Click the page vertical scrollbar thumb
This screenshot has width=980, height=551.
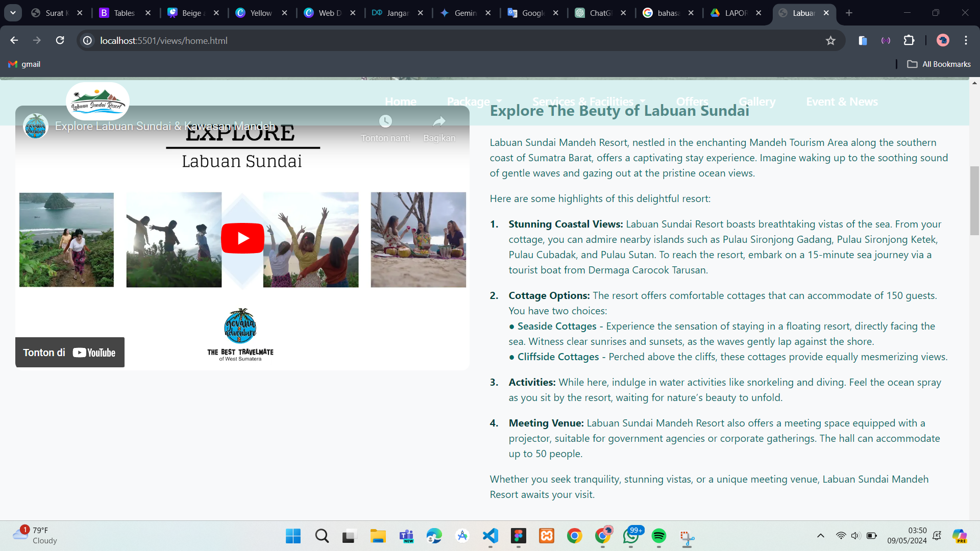coord(975,201)
